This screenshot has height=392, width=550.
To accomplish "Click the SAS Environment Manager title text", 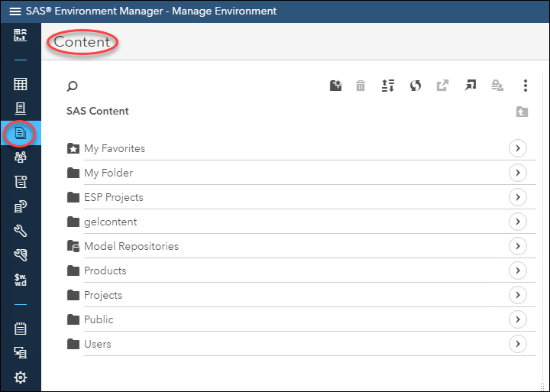I will (151, 11).
